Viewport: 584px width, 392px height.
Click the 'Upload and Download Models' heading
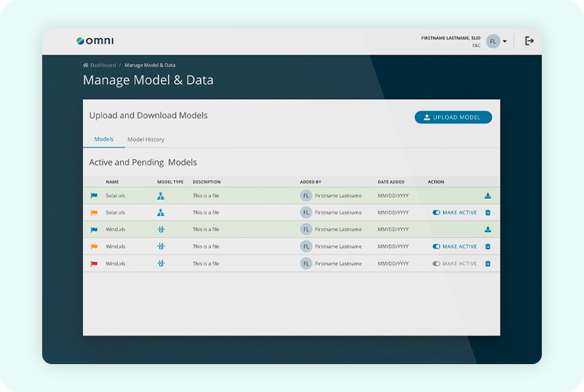click(148, 116)
